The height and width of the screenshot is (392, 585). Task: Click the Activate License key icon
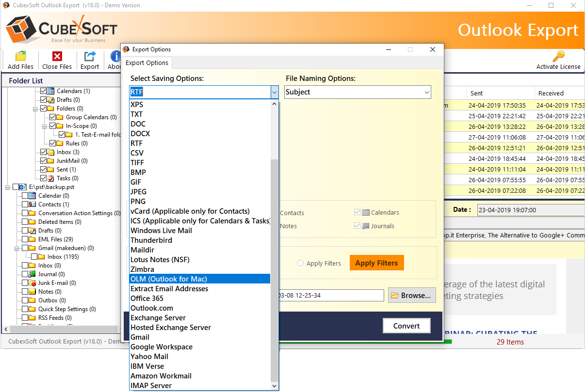pyautogui.click(x=558, y=56)
